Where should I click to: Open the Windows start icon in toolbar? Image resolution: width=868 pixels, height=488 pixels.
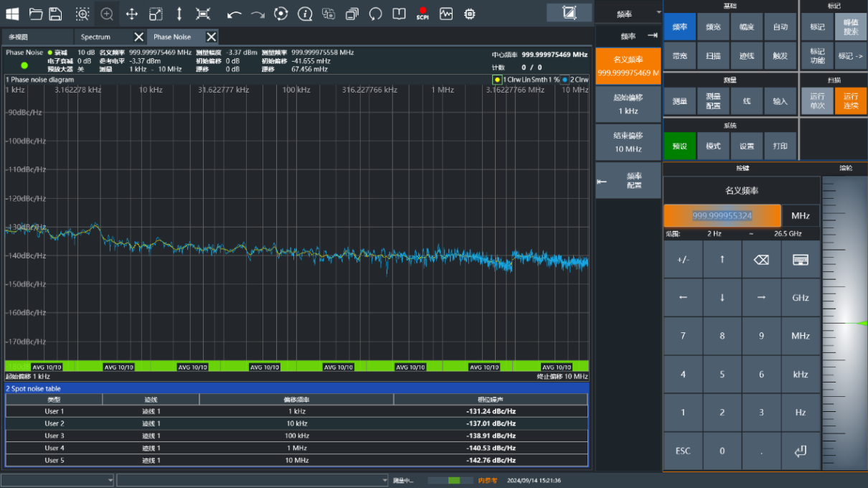[x=12, y=14]
